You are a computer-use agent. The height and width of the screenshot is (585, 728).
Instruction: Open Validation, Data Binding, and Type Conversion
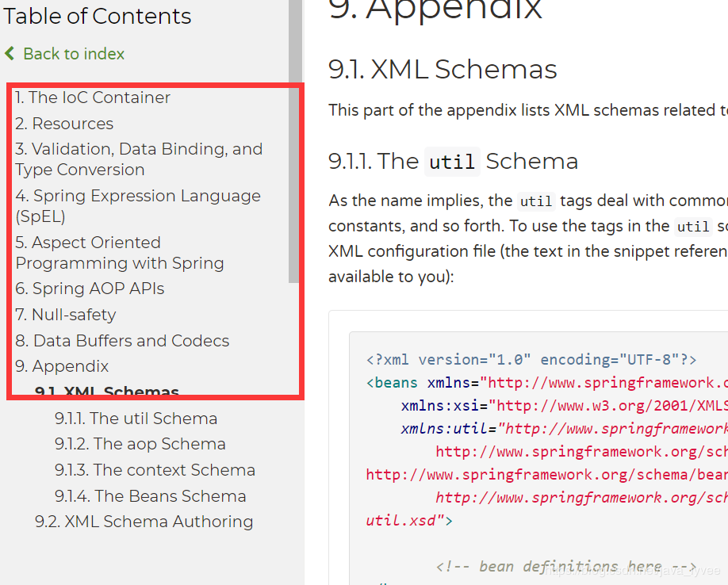139,159
